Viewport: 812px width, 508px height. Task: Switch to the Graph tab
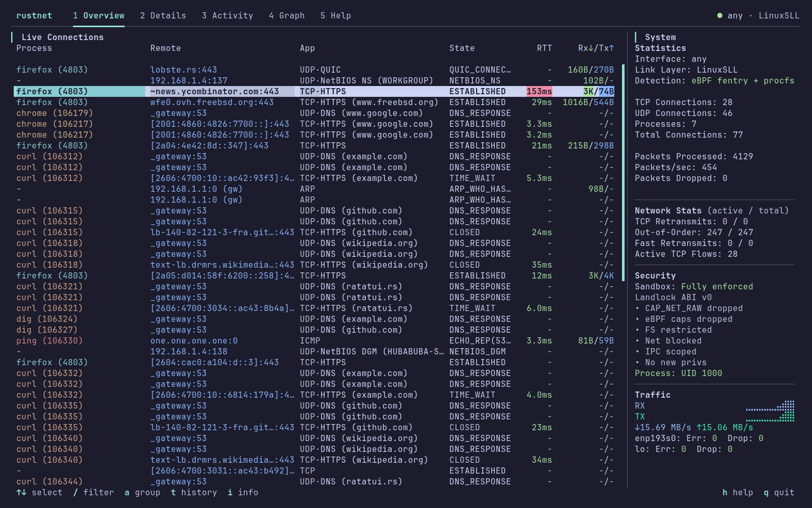[287, 16]
